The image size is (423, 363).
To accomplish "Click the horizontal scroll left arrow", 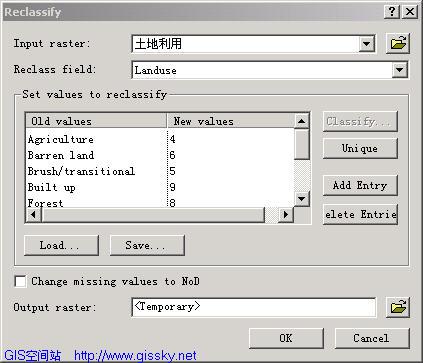I will (x=33, y=214).
